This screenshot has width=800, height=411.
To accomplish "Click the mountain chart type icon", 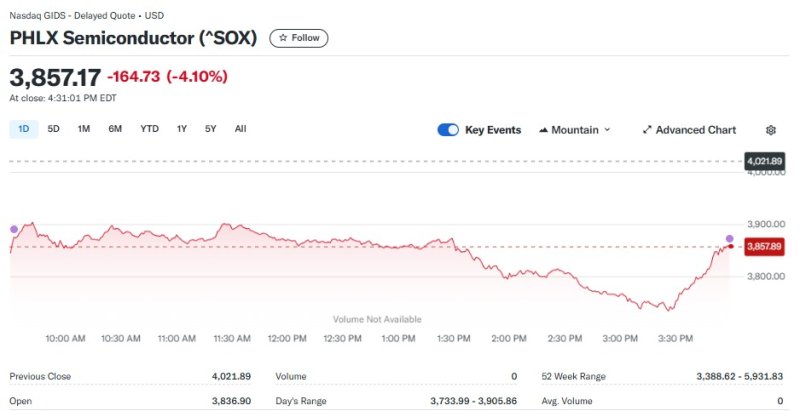I will [x=543, y=130].
